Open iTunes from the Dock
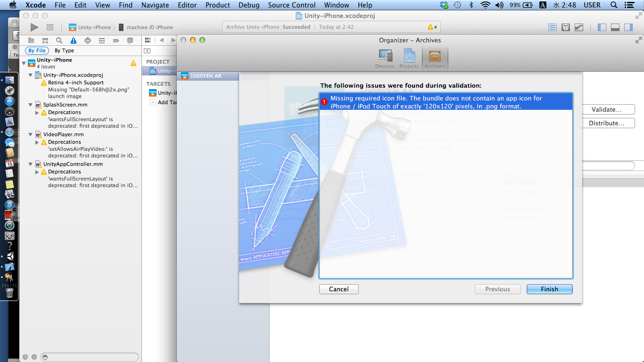This screenshot has height=362, width=644. (9, 205)
